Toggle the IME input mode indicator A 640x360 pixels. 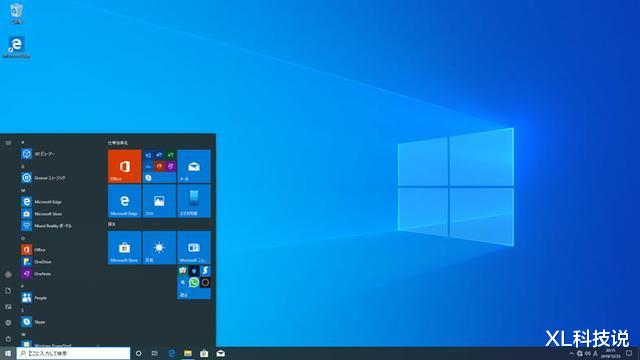pyautogui.click(x=595, y=353)
